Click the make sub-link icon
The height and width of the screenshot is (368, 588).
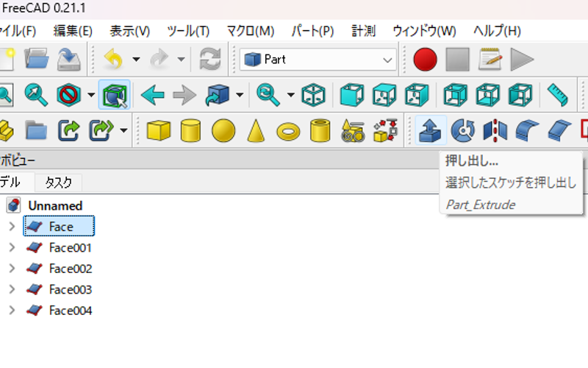[x=101, y=131]
